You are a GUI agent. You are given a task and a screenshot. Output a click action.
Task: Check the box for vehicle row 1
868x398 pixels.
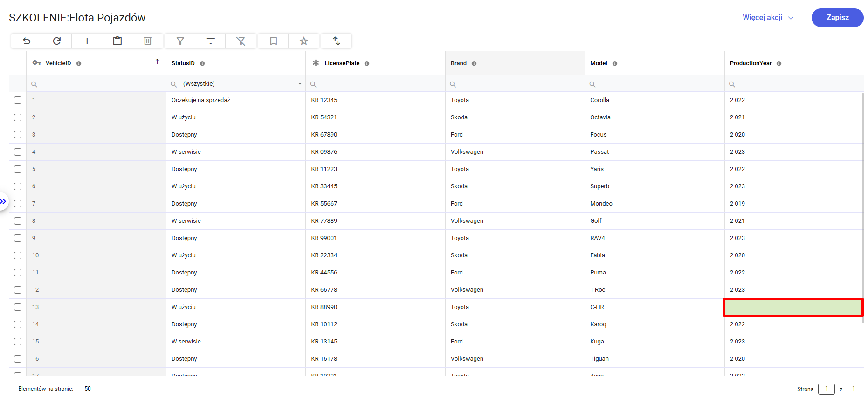click(18, 100)
